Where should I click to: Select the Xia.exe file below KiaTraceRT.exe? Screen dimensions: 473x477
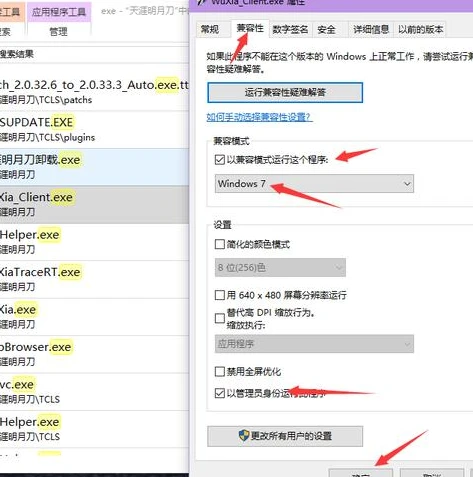pyautogui.click(x=94, y=317)
